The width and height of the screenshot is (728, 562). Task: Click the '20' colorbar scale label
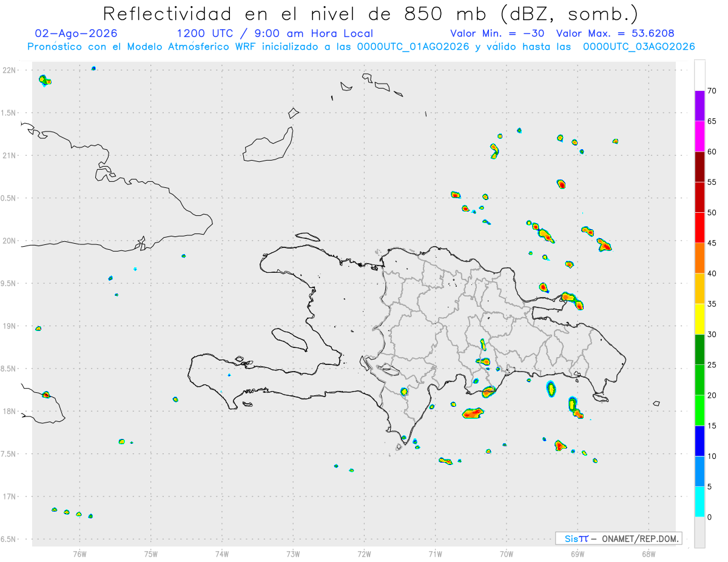[712, 395]
